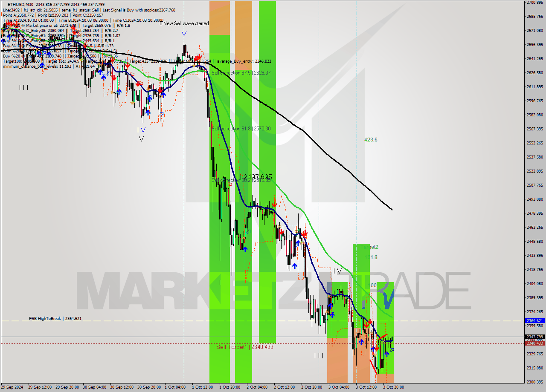Click the '1 Oct 12:00' time axis label

(203, 387)
